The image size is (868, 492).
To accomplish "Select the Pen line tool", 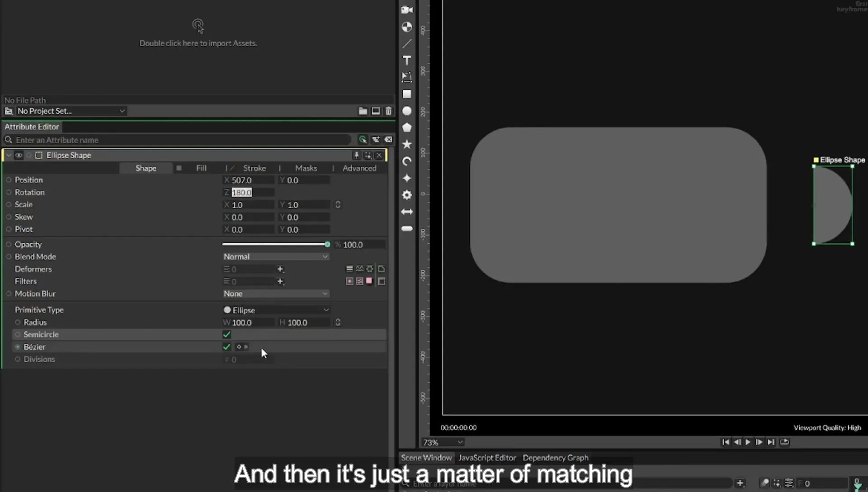I will coord(407,44).
